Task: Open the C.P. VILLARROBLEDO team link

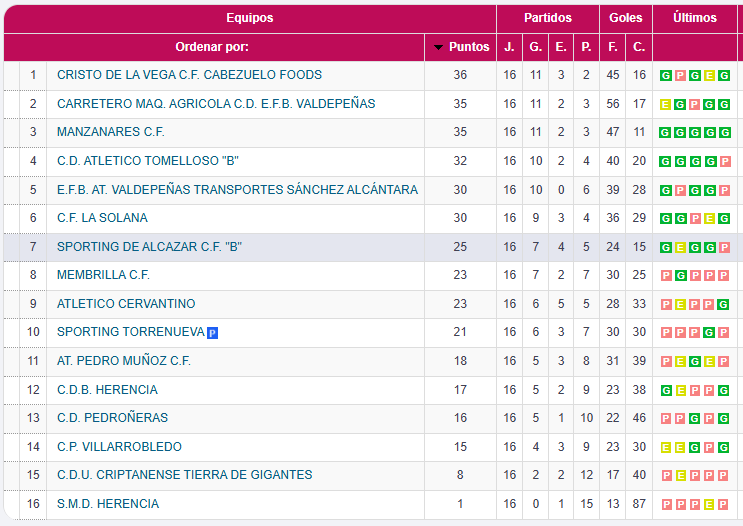Action: (119, 447)
